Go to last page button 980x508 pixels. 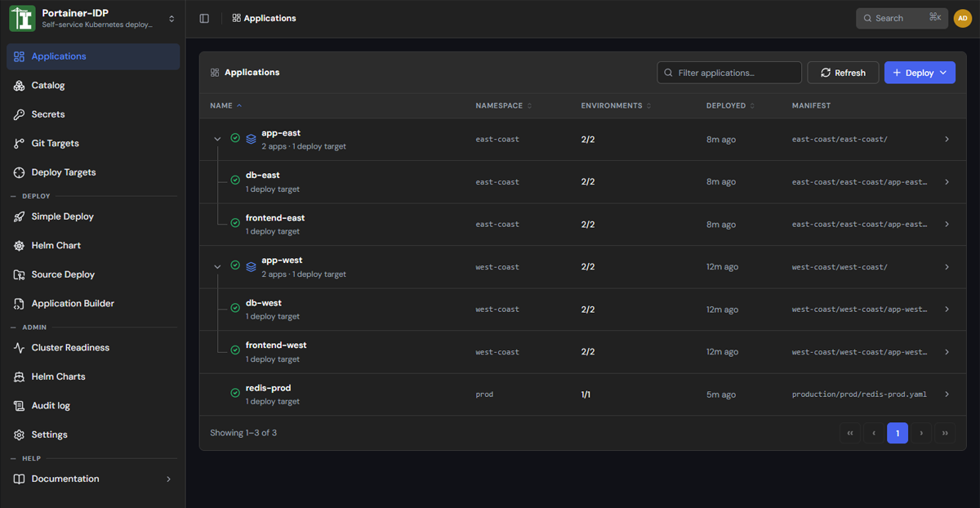click(945, 433)
